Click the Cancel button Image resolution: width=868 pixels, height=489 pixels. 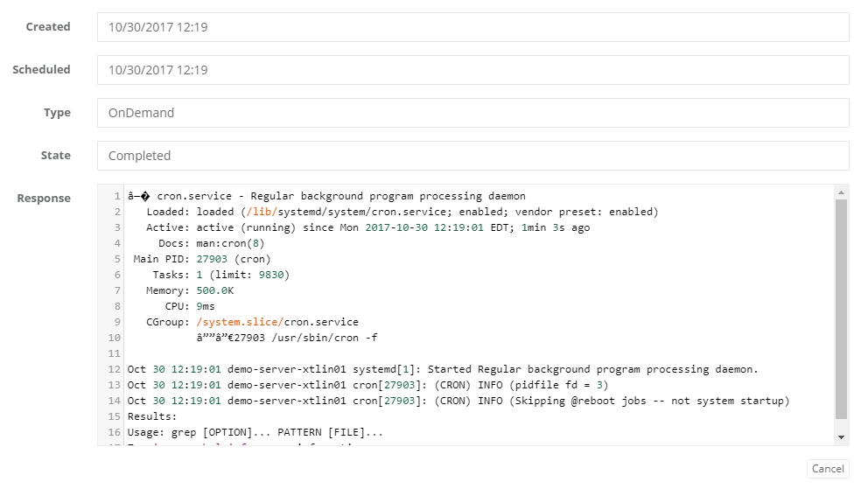click(827, 469)
